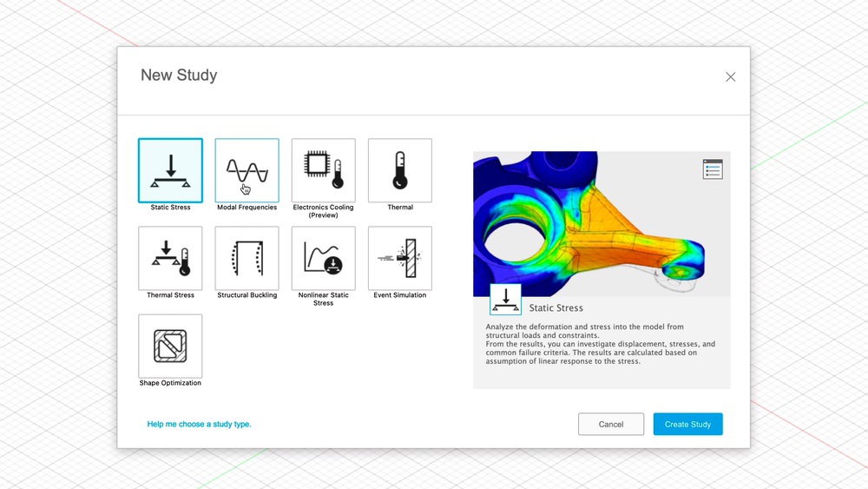Click the Modal Frequencies label
Image resolution: width=868 pixels, height=489 pixels.
pos(247,207)
